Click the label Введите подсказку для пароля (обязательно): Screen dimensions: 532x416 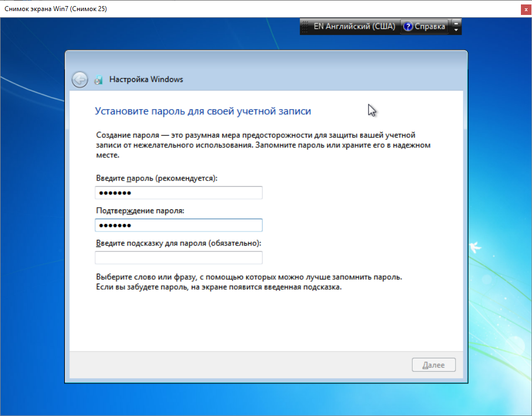179,243
